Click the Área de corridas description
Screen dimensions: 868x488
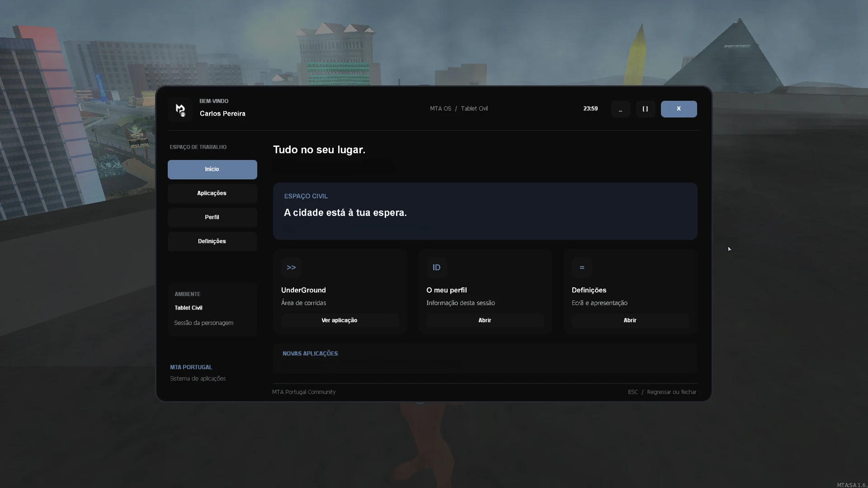click(303, 303)
